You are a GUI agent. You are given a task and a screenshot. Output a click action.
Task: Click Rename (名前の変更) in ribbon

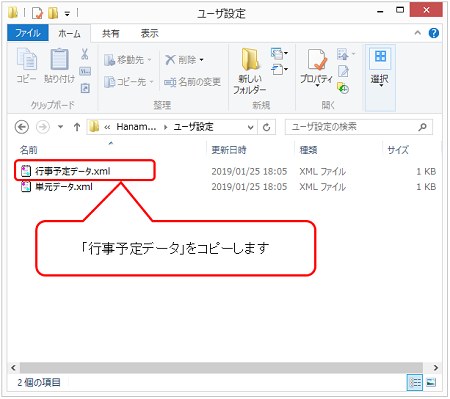point(192,82)
